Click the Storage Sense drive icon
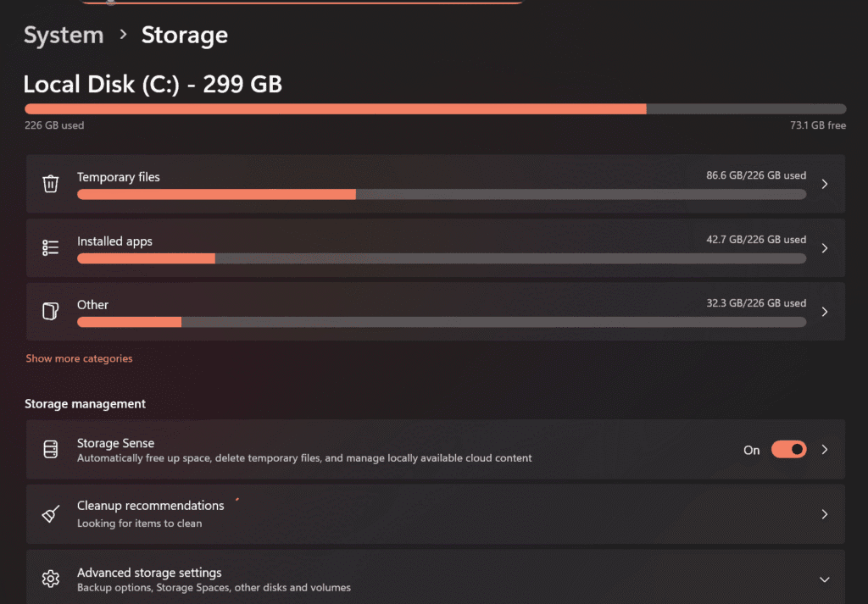 click(50, 449)
